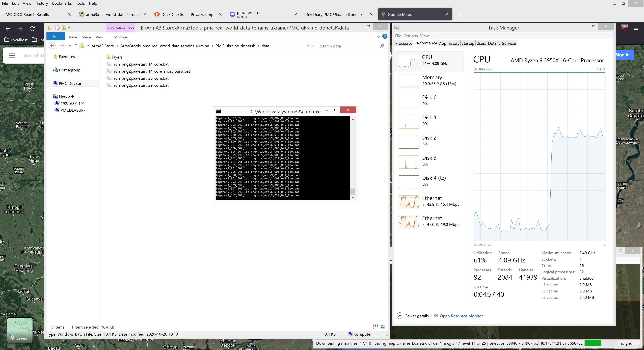This screenshot has width=644, height=350.
Task: Click the Explorer Back arrow button
Action: tap(52, 46)
